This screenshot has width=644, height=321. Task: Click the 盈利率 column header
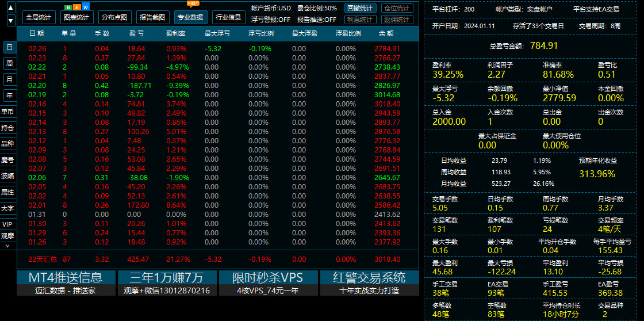(175, 33)
